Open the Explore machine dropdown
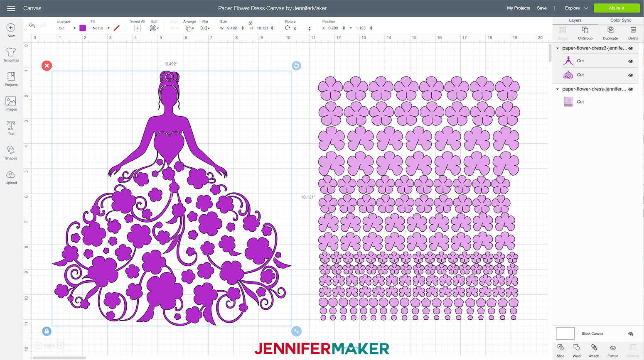 click(x=576, y=8)
